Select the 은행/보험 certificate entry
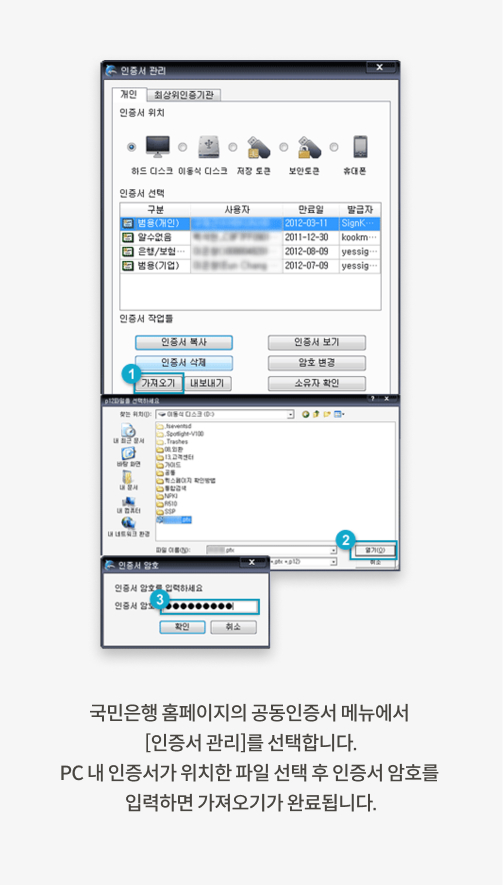Image resolution: width=503 pixels, height=885 pixels. pos(251,251)
